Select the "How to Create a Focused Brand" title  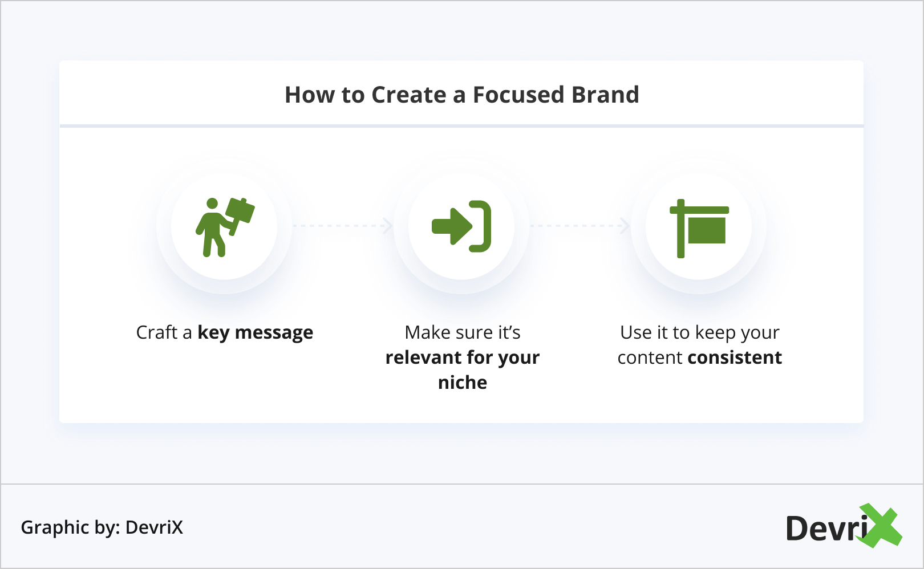pyautogui.click(x=461, y=95)
